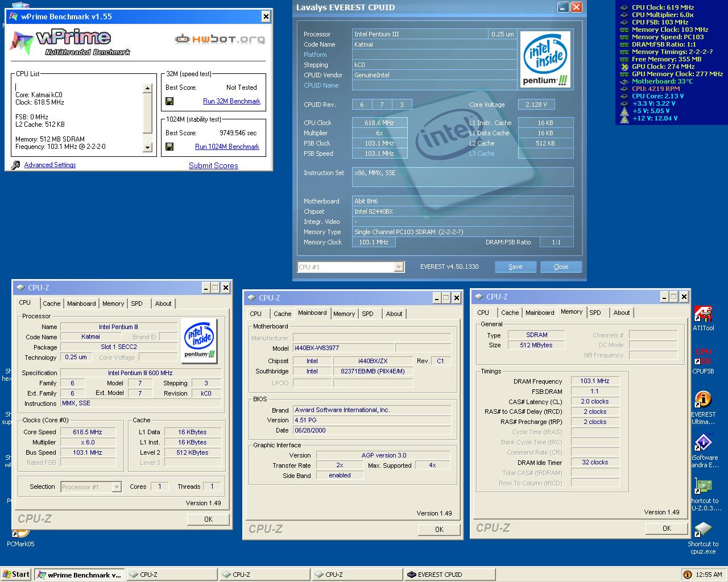Click the wPrime title bar icon
The width and height of the screenshot is (728, 582).
pyautogui.click(x=14, y=16)
